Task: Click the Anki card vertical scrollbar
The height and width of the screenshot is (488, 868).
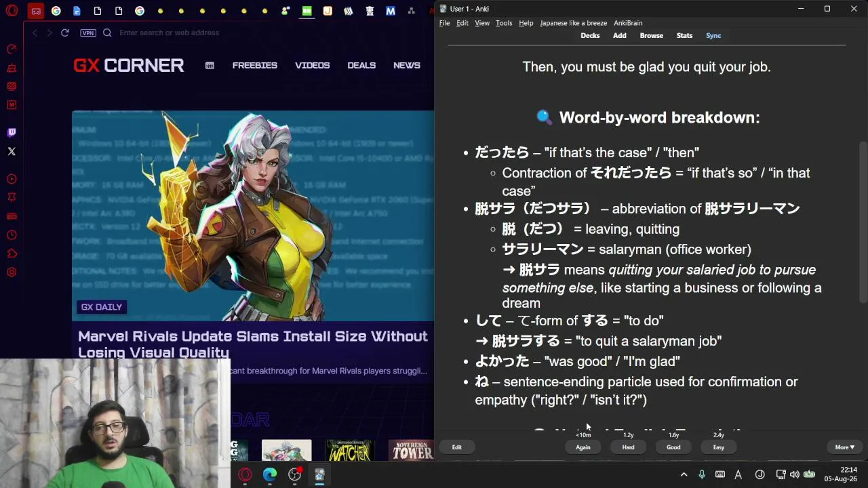Action: [x=863, y=222]
